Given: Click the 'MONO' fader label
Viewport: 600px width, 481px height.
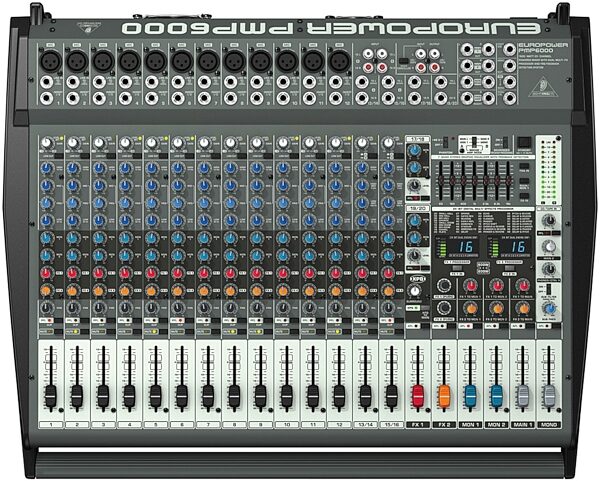Looking at the screenshot, I should (x=549, y=425).
